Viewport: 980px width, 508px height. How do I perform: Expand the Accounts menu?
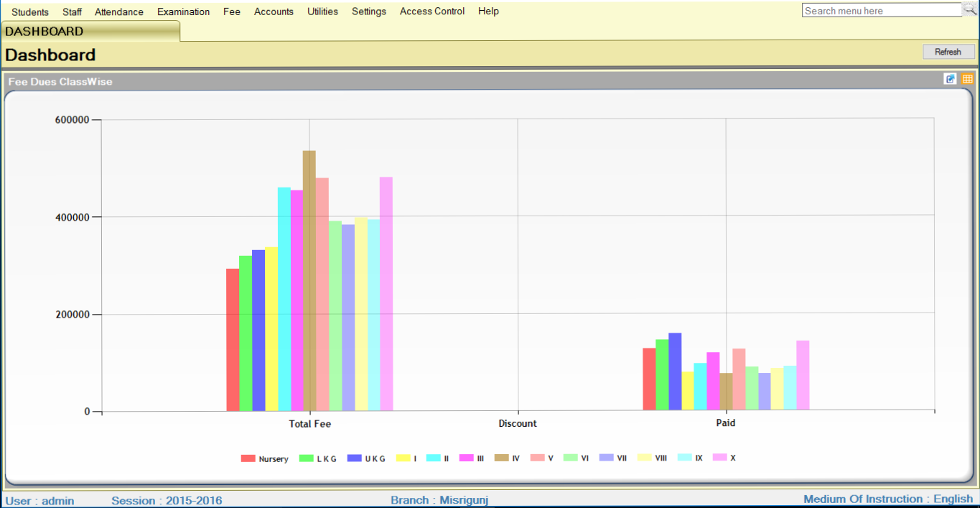point(274,11)
